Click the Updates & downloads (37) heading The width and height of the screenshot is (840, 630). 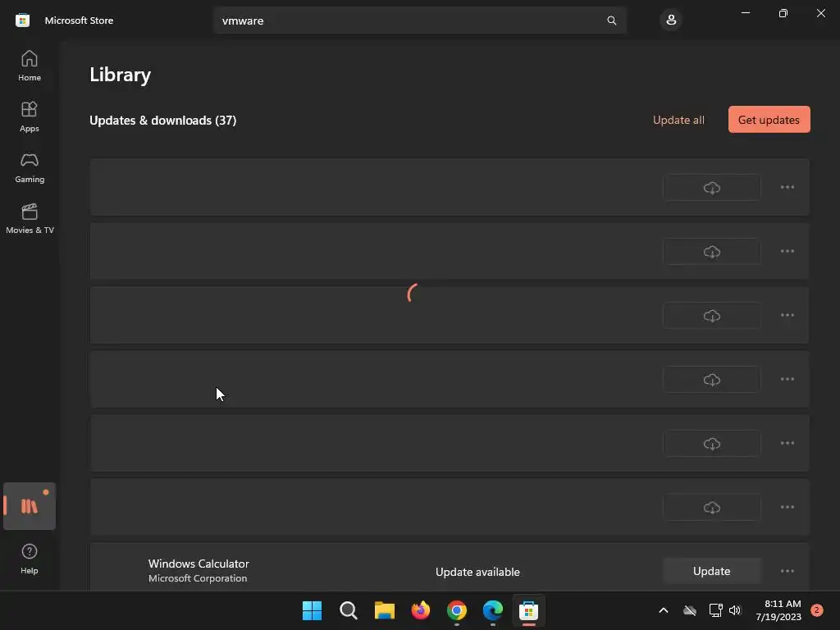(x=163, y=121)
